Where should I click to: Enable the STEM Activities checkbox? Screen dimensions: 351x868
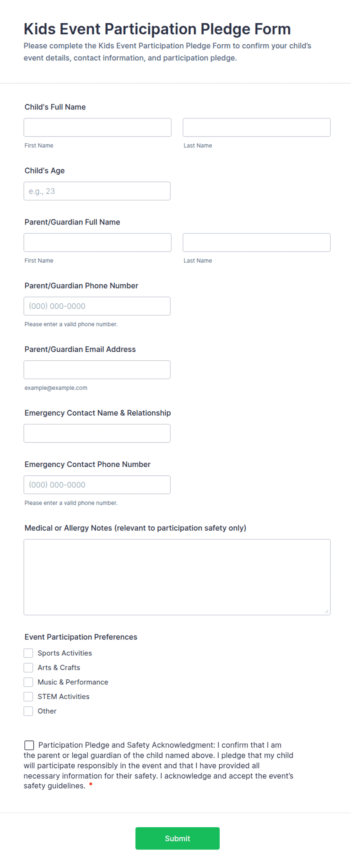coord(28,697)
